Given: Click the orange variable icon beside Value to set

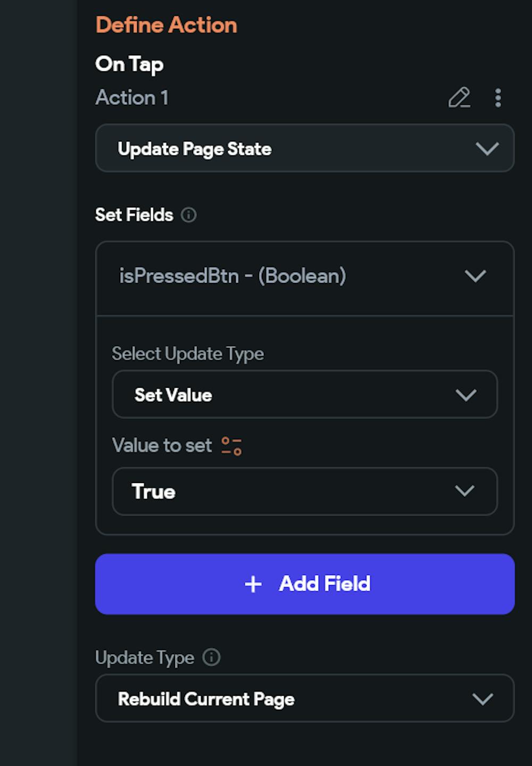Looking at the screenshot, I should pos(231,446).
